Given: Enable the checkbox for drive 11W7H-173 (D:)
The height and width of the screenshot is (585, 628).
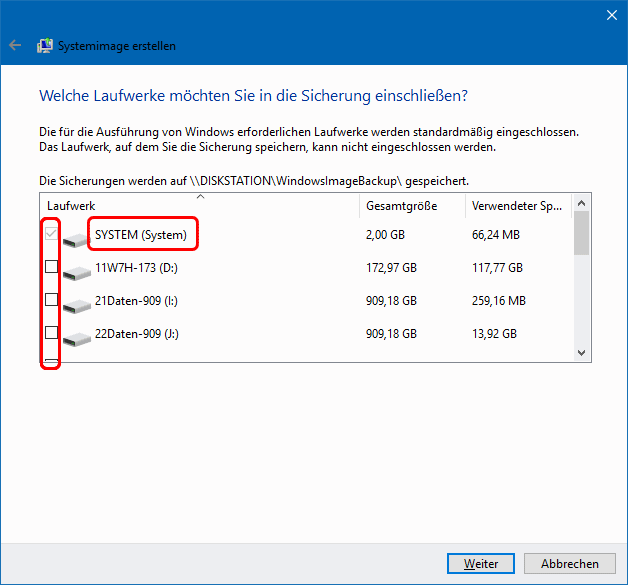Looking at the screenshot, I should (x=51, y=267).
